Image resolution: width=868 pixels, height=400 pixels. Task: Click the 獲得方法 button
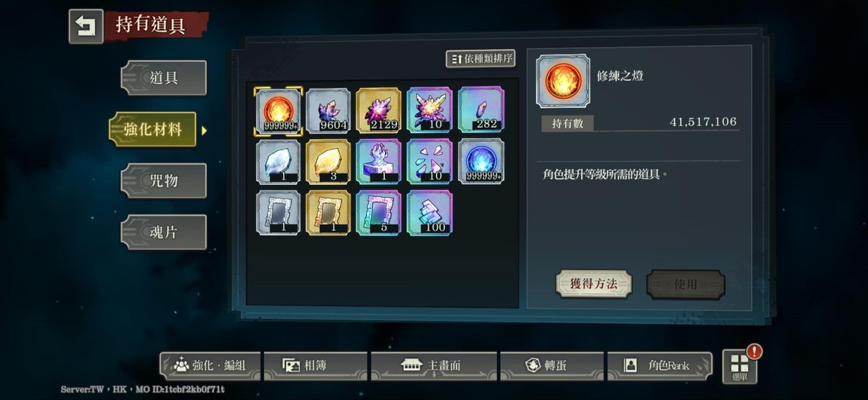594,285
